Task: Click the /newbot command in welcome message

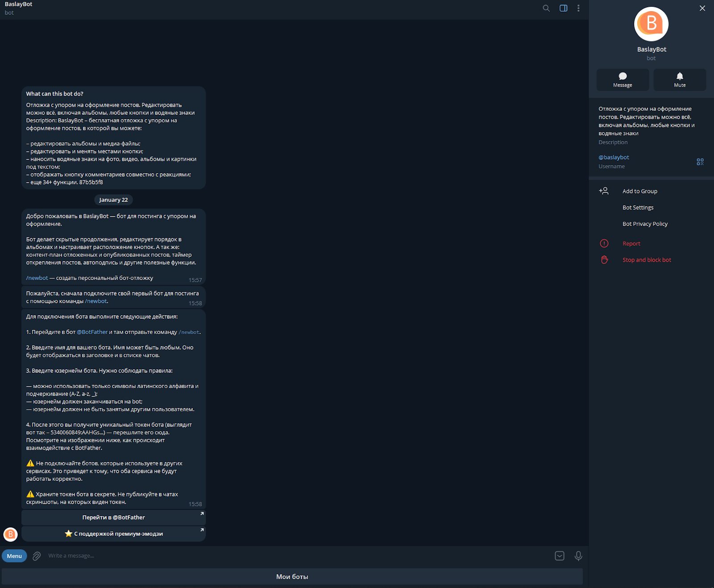Action: tap(37, 278)
